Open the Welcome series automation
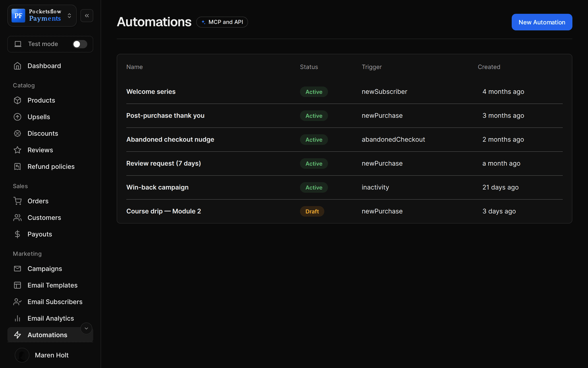The width and height of the screenshot is (588, 368). (344, 92)
